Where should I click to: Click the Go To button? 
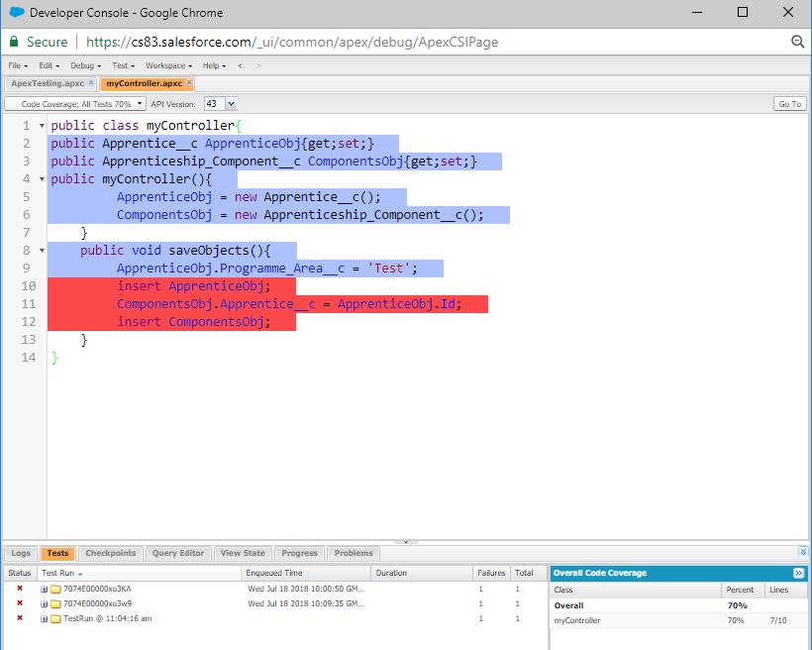pyautogui.click(x=789, y=104)
